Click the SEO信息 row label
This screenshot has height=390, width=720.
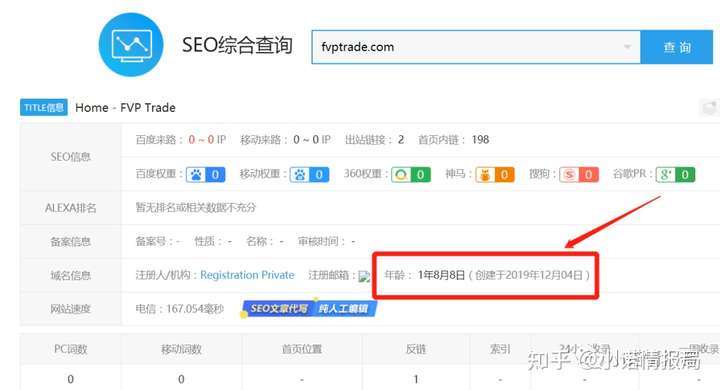click(x=70, y=157)
